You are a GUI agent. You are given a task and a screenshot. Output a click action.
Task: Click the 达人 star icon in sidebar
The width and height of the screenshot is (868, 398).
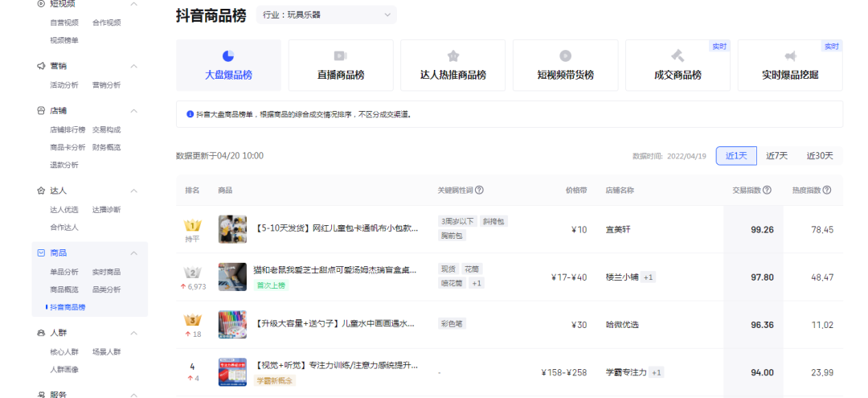(x=41, y=191)
